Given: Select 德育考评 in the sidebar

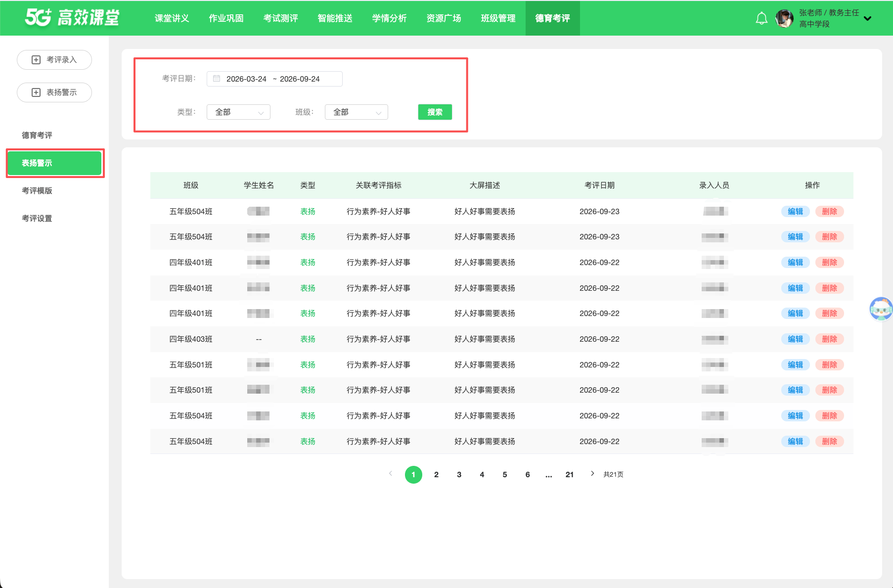Looking at the screenshot, I should tap(37, 136).
